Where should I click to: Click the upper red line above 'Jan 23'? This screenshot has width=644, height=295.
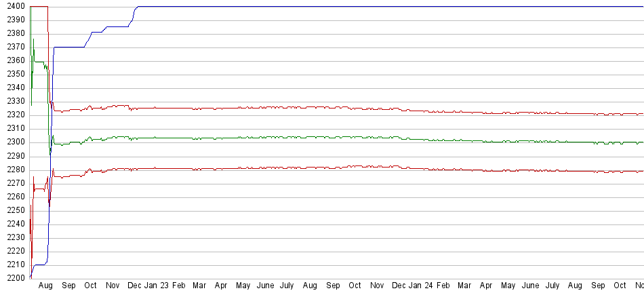155,108
